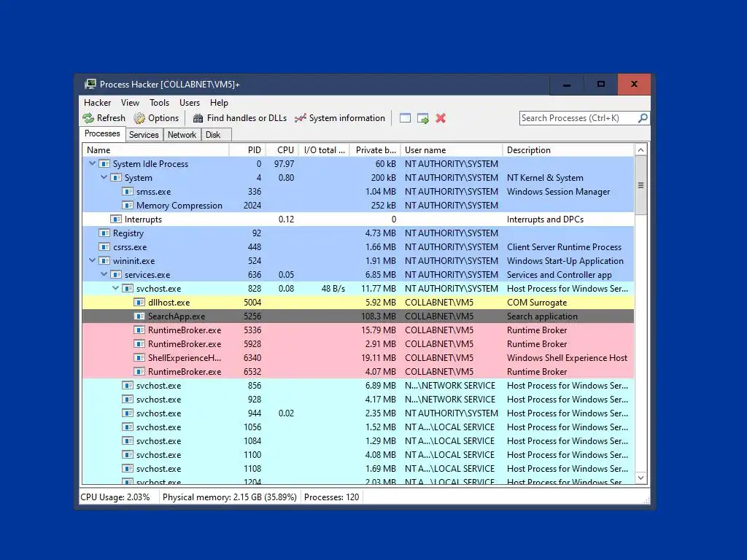
Task: Click icon of svchost.exe PID 1100
Action: coord(128,455)
